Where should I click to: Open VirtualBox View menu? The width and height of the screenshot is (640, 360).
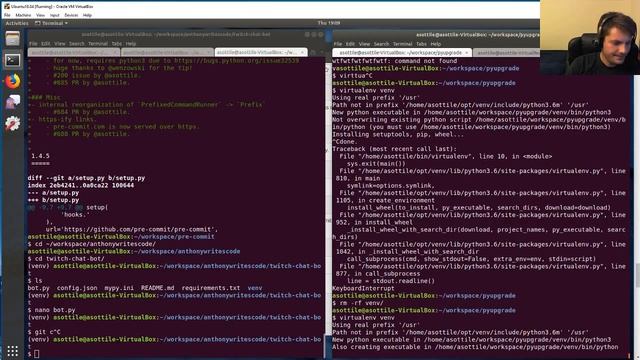pyautogui.click(x=40, y=15)
